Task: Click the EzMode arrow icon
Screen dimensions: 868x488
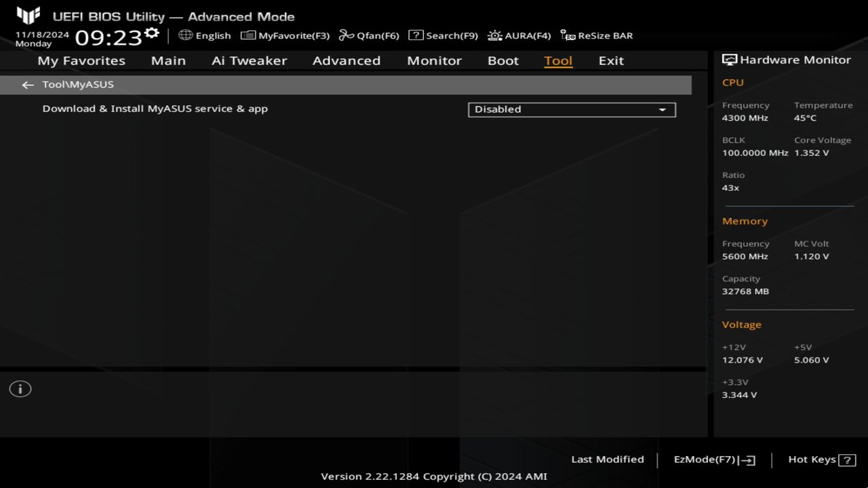Action: 747,460
